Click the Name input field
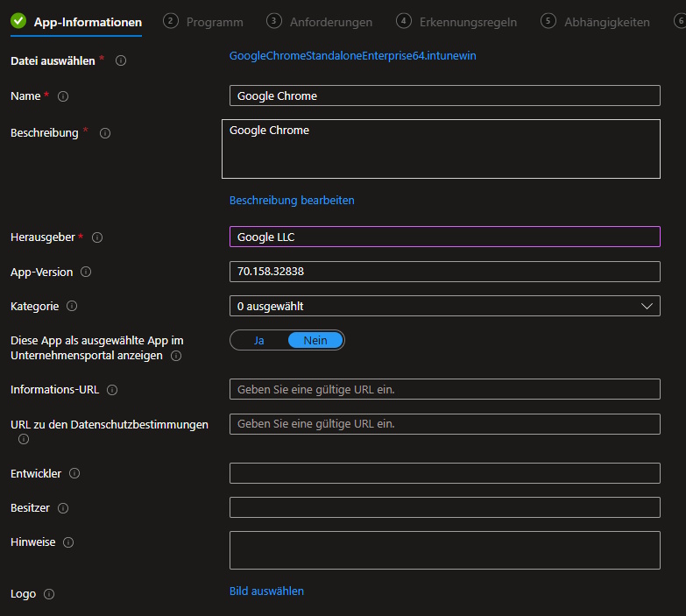The height and width of the screenshot is (616, 686). [x=445, y=96]
